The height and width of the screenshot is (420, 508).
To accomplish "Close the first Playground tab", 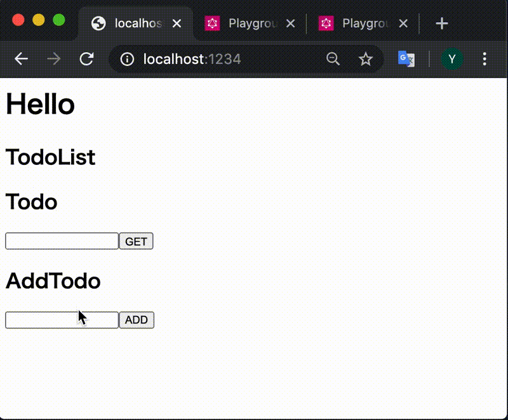I will 290,23.
